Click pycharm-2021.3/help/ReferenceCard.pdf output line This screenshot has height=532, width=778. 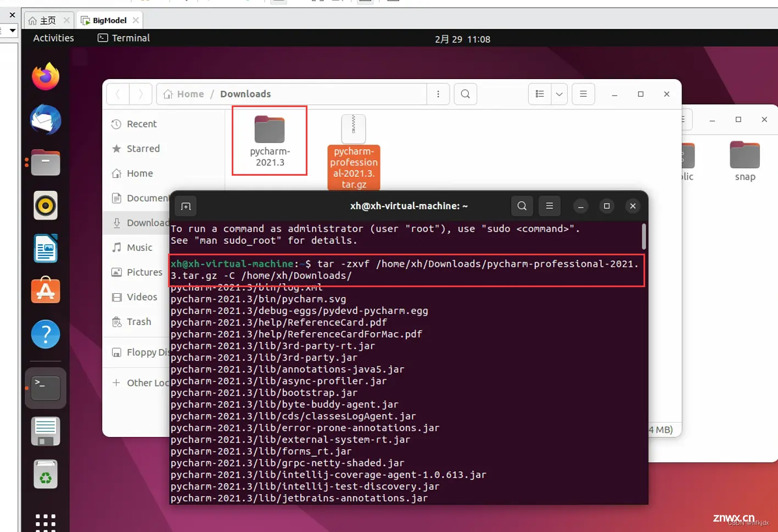click(x=279, y=322)
